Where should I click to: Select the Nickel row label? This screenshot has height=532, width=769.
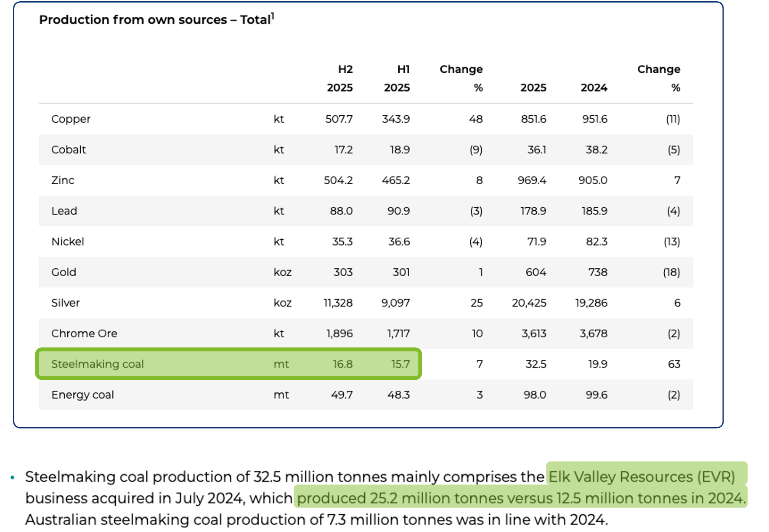pyautogui.click(x=68, y=242)
